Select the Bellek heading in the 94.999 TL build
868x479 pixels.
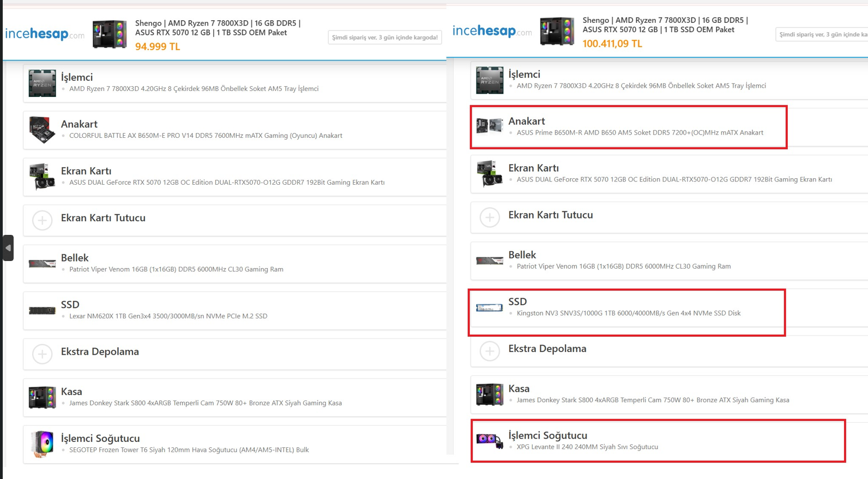(75, 258)
